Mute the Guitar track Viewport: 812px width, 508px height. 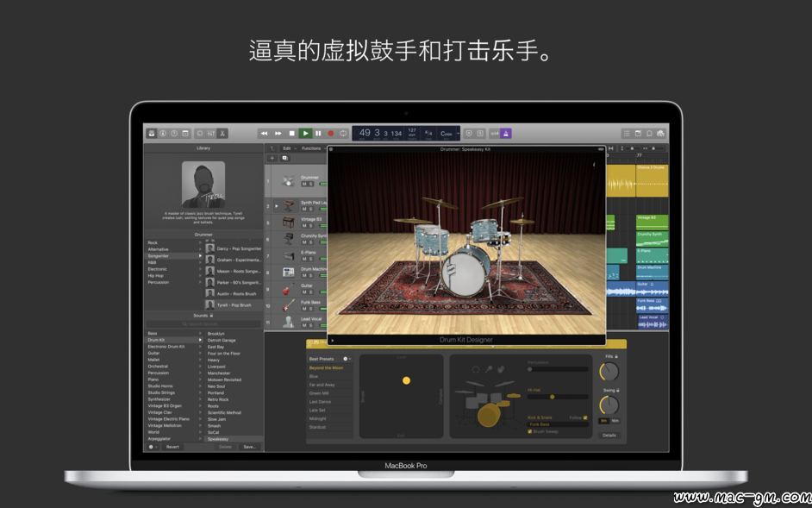click(x=304, y=292)
